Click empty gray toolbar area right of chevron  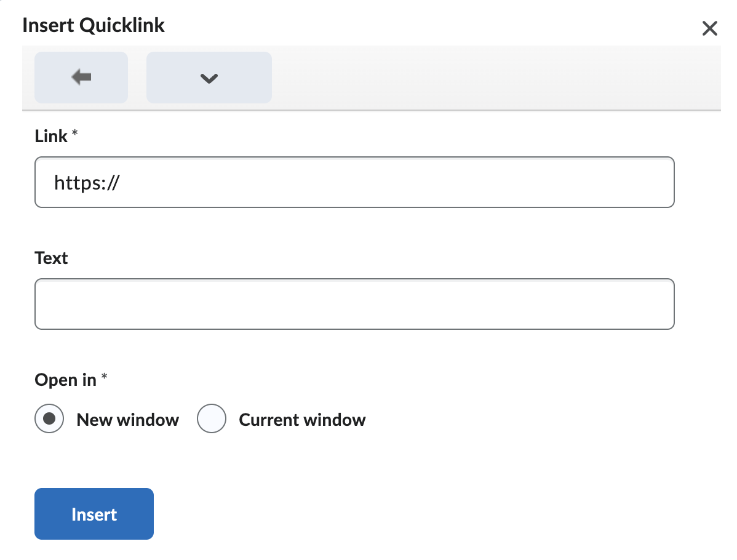[492, 78]
